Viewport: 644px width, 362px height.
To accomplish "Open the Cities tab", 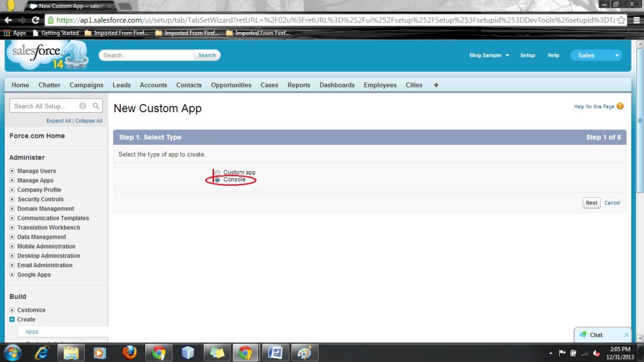I will click(414, 85).
